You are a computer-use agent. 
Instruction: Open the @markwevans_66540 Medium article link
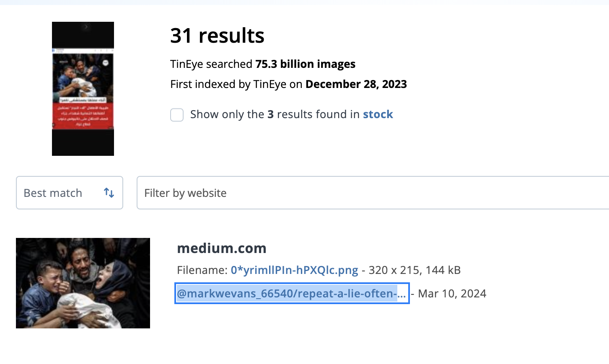pyautogui.click(x=292, y=294)
